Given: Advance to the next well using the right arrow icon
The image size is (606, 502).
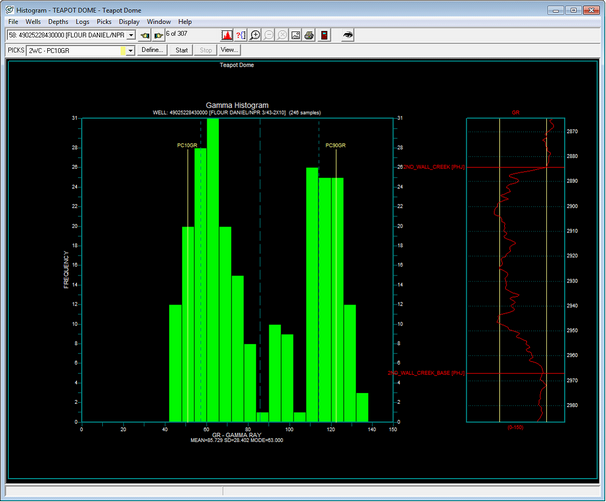Looking at the screenshot, I should coord(159,35).
